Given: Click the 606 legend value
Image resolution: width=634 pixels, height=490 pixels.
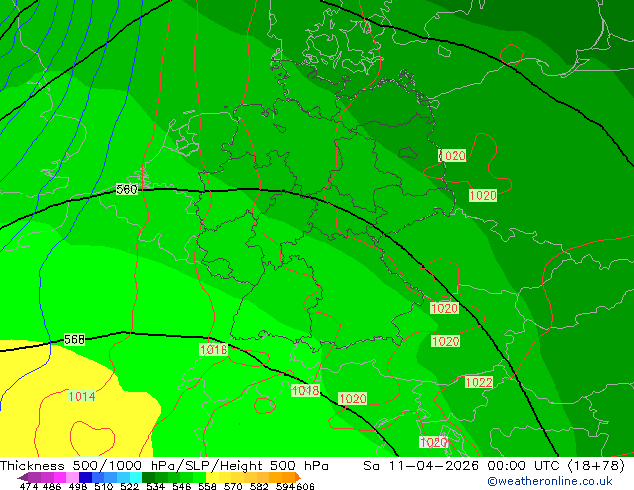Looking at the screenshot, I should (x=305, y=486).
